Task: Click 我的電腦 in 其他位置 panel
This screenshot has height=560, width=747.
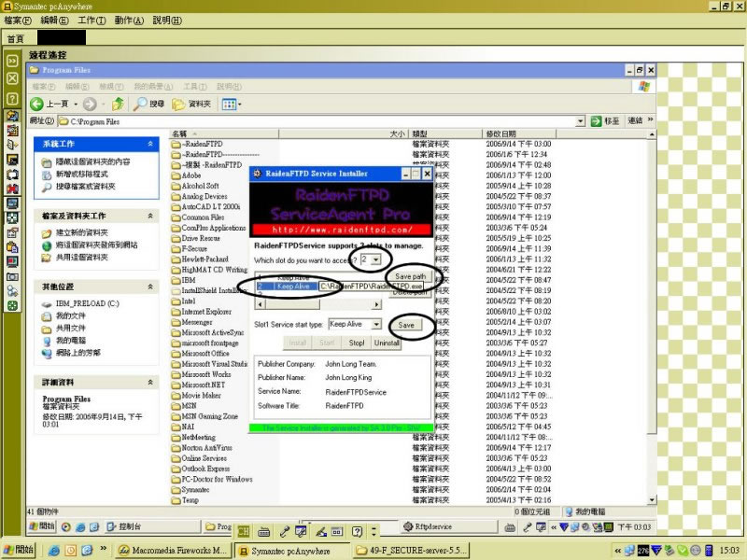Action: (x=71, y=341)
